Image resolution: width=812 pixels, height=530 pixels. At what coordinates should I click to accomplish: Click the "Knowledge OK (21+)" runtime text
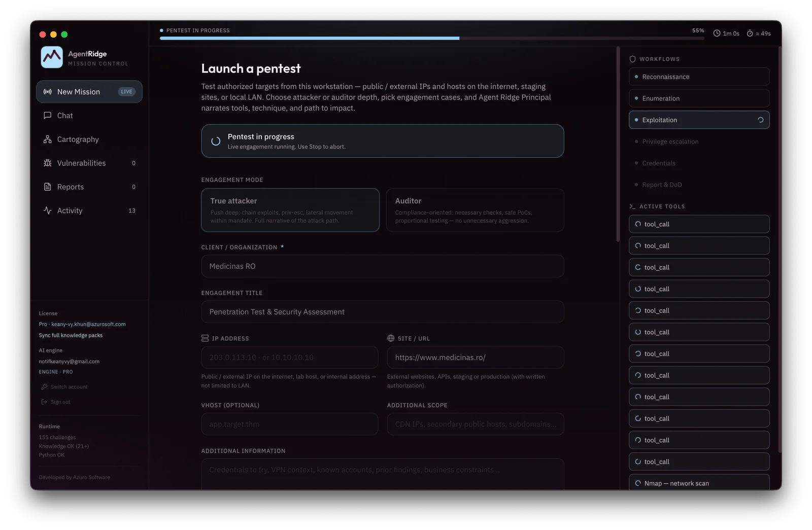[x=64, y=446]
